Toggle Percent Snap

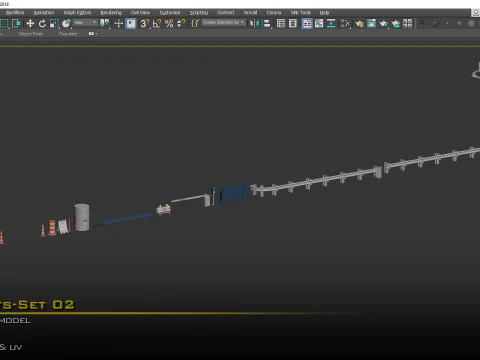click(x=169, y=23)
